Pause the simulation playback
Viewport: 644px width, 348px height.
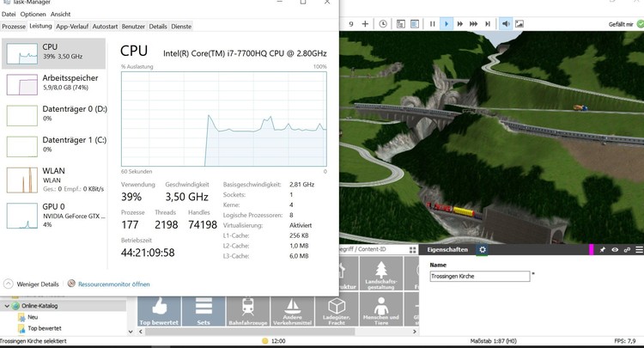[x=433, y=23]
